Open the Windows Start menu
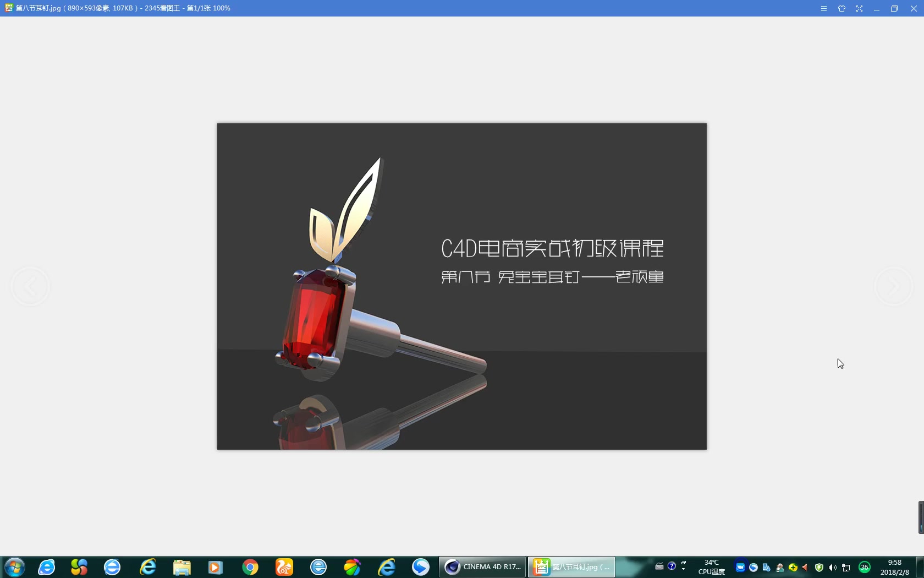 [x=14, y=567]
